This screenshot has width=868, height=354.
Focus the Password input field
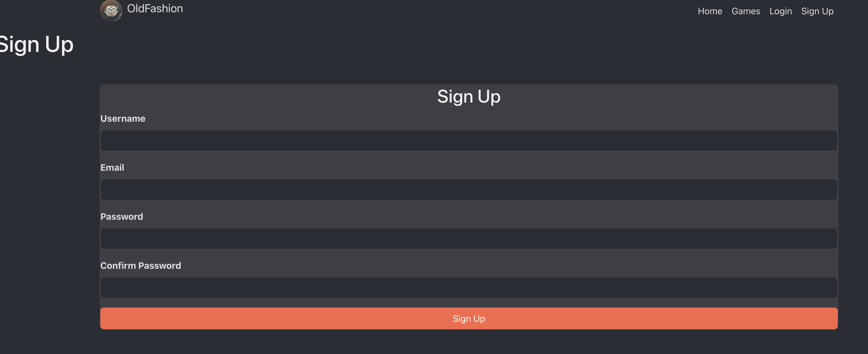pos(469,239)
